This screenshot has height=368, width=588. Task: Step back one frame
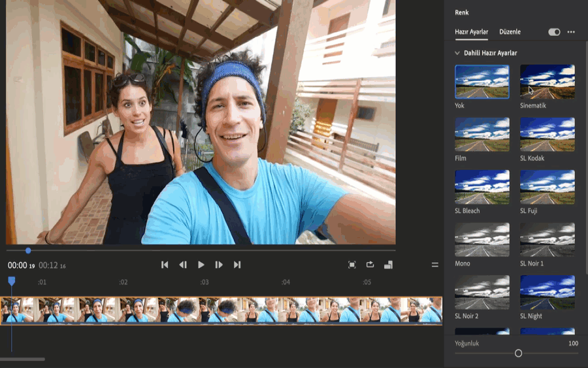pos(183,265)
